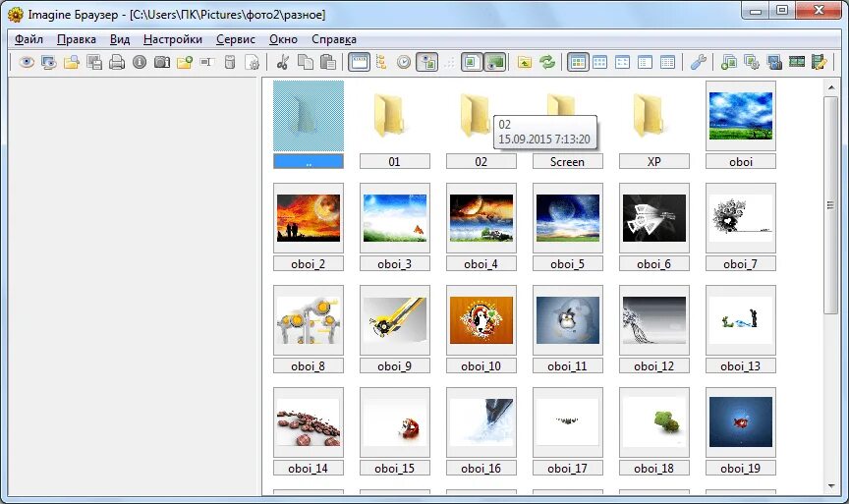Open the Справка menu

334,39
